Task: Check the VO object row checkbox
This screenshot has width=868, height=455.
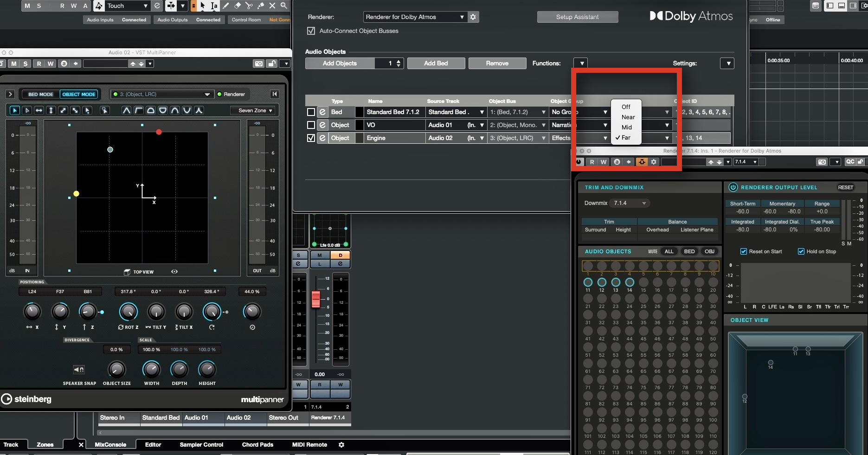Action: [x=311, y=125]
